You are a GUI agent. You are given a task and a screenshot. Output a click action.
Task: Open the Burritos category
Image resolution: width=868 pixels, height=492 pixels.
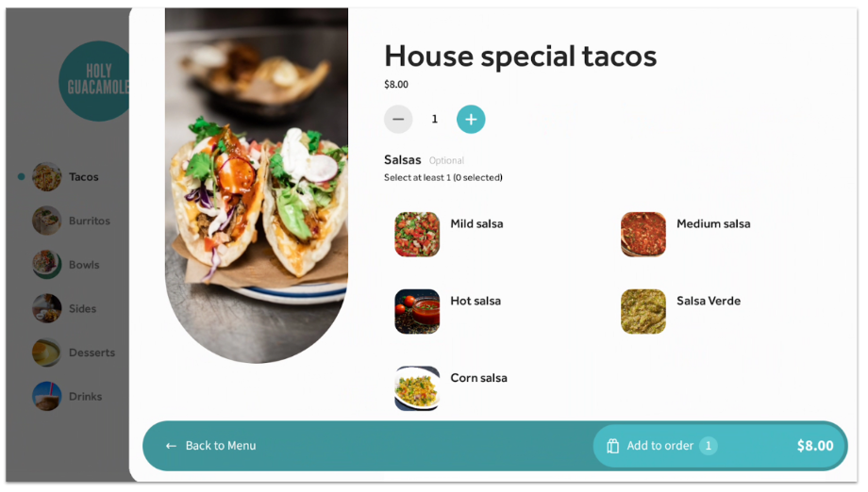pyautogui.click(x=71, y=221)
